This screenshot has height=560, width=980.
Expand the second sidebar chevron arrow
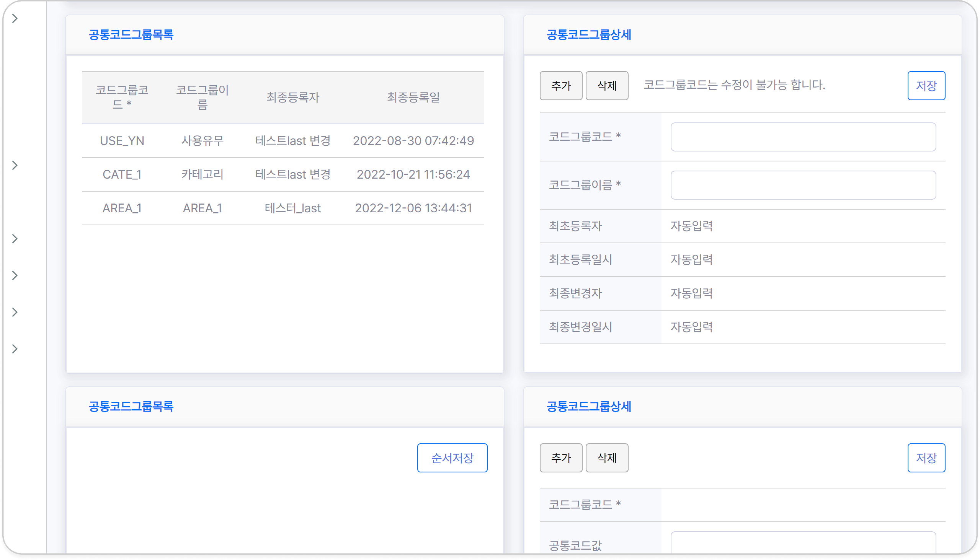15,165
